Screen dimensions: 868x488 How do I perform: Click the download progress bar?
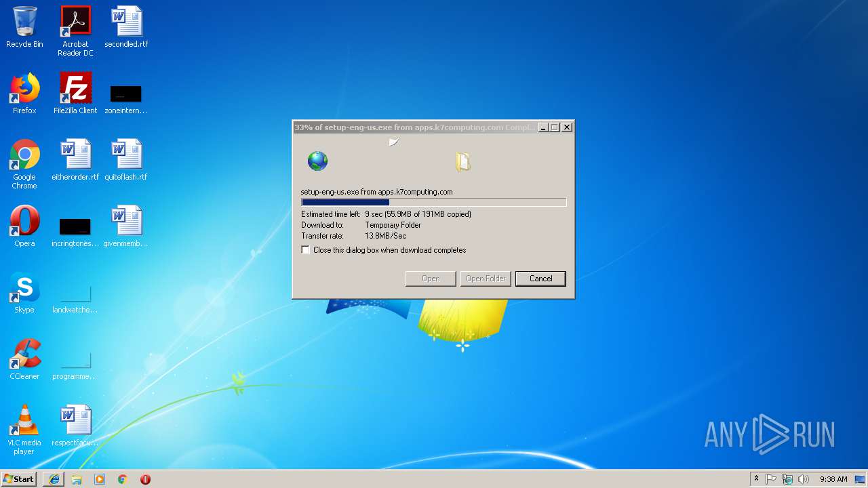[433, 202]
